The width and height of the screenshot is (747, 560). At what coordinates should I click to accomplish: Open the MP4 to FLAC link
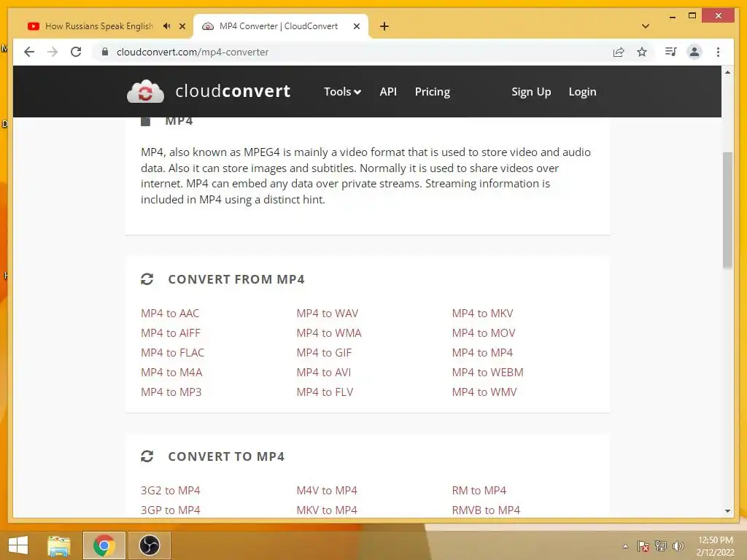[x=172, y=352]
